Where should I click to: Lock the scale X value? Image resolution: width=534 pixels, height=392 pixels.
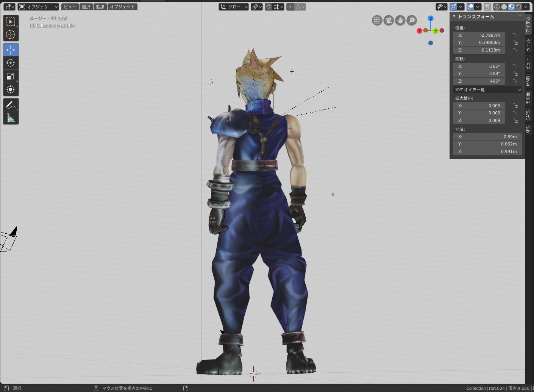pyautogui.click(x=515, y=106)
